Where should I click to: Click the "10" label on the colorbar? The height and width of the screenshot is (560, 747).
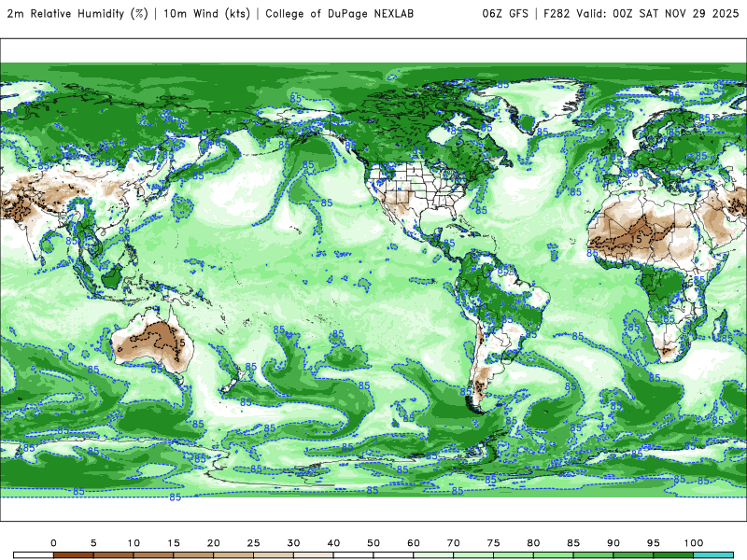134,543
